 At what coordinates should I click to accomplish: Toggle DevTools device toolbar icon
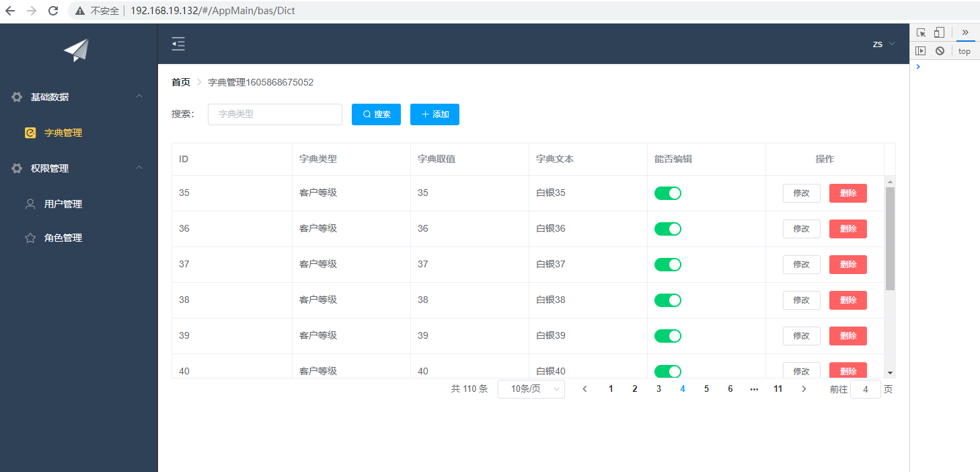pos(940,32)
